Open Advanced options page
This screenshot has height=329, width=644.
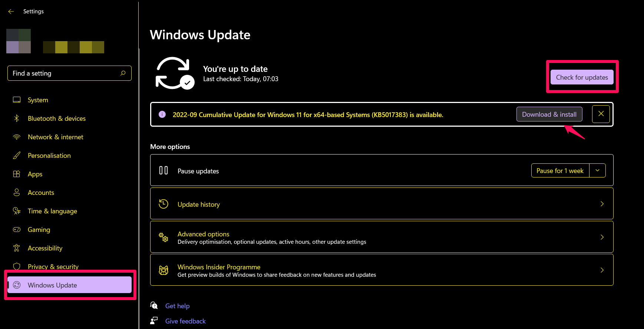tap(382, 237)
